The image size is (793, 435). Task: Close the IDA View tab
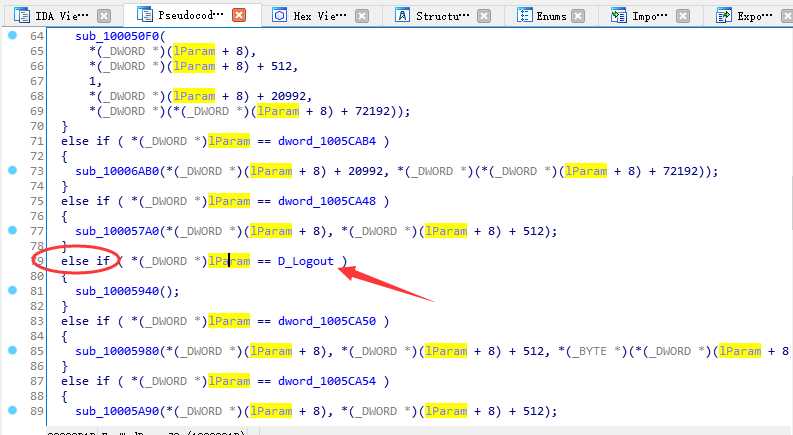click(x=104, y=16)
